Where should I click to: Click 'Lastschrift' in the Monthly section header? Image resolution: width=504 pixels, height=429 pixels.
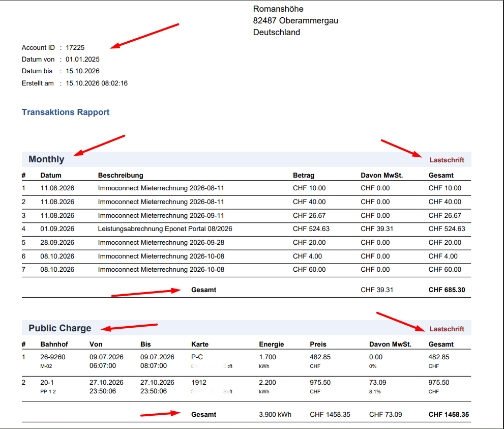tap(447, 160)
